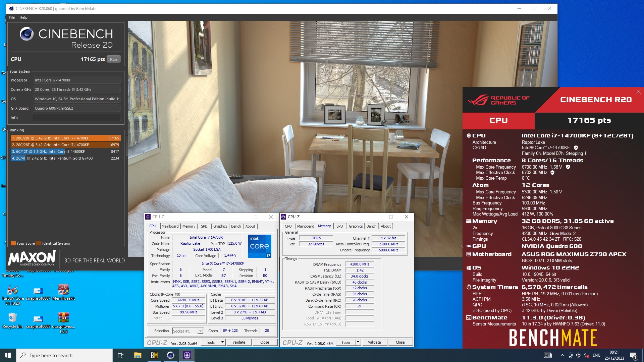Click Close button in left CPU-Z
Viewport: 644px width, 362px height.
click(265, 342)
